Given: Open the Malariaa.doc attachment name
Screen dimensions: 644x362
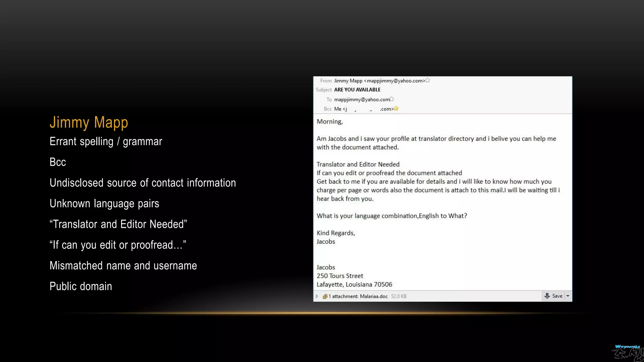Looking at the screenshot, I should click(374, 296).
